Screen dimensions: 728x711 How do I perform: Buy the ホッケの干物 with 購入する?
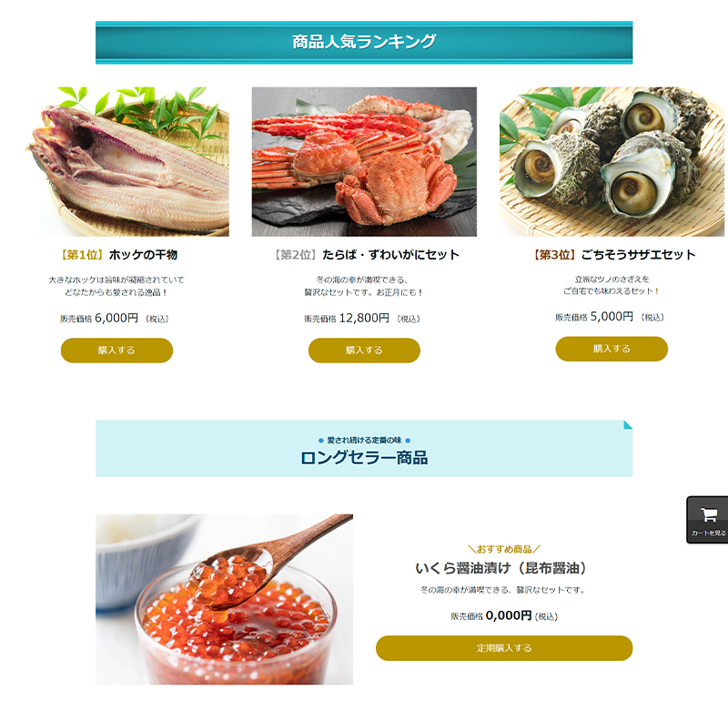(x=116, y=350)
